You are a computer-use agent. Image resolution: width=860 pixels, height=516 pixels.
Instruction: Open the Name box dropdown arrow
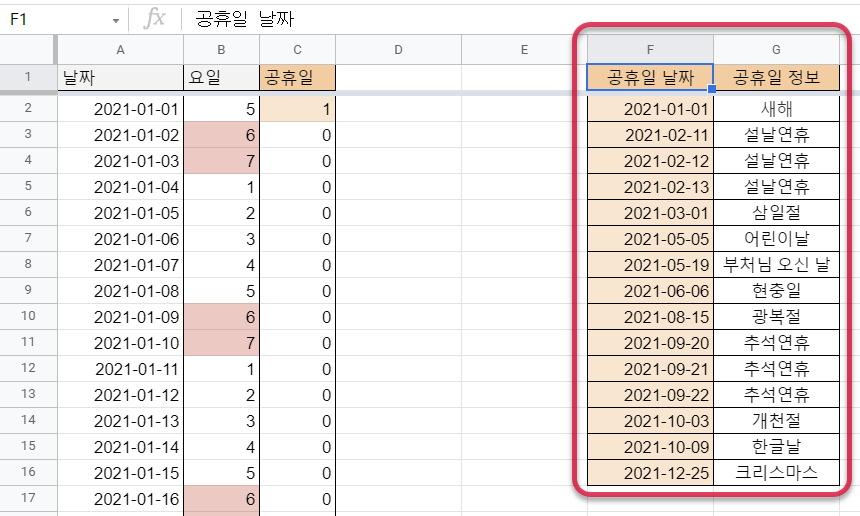(116, 20)
